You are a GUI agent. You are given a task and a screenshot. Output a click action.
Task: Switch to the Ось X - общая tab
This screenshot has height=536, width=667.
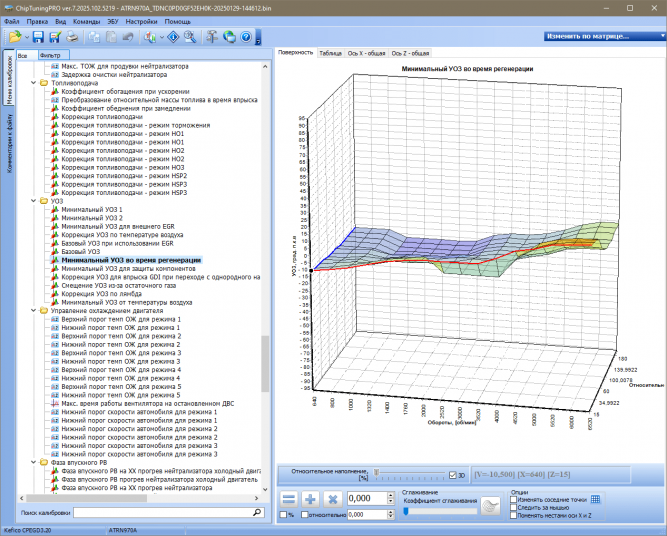coord(366,53)
